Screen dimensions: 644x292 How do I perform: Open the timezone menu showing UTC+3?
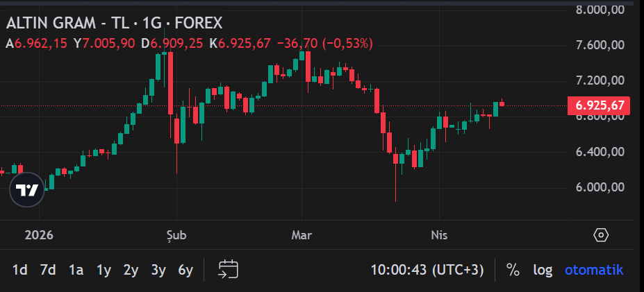click(x=426, y=270)
